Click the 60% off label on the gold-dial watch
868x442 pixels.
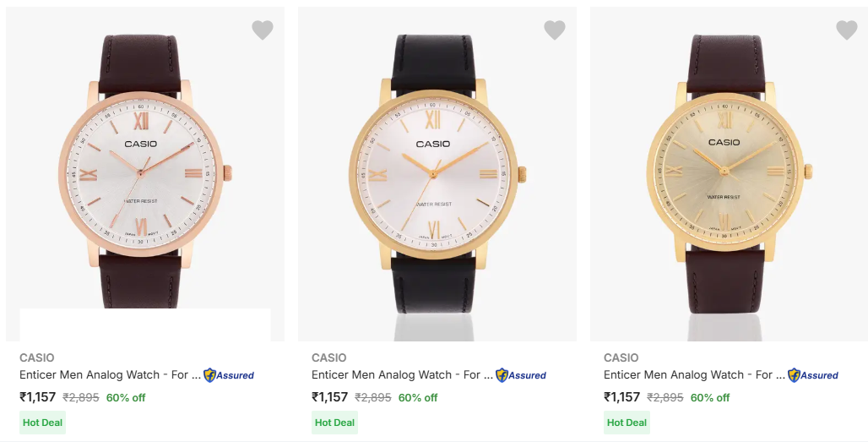coord(710,398)
